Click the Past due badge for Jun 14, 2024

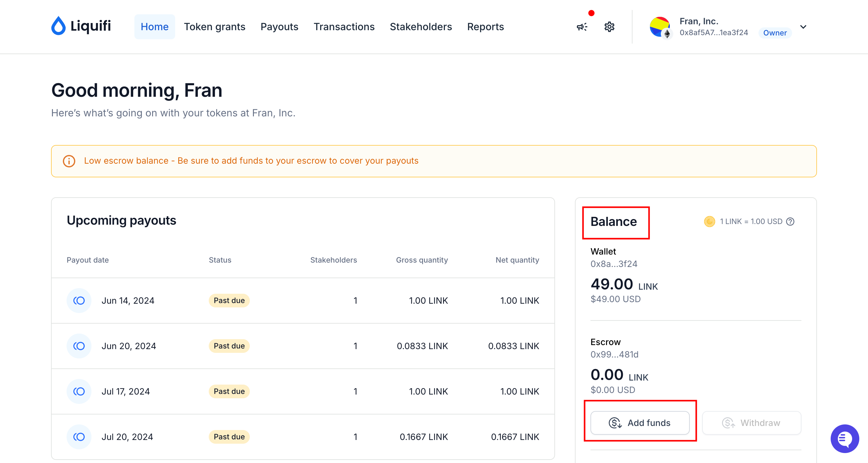[x=229, y=300]
